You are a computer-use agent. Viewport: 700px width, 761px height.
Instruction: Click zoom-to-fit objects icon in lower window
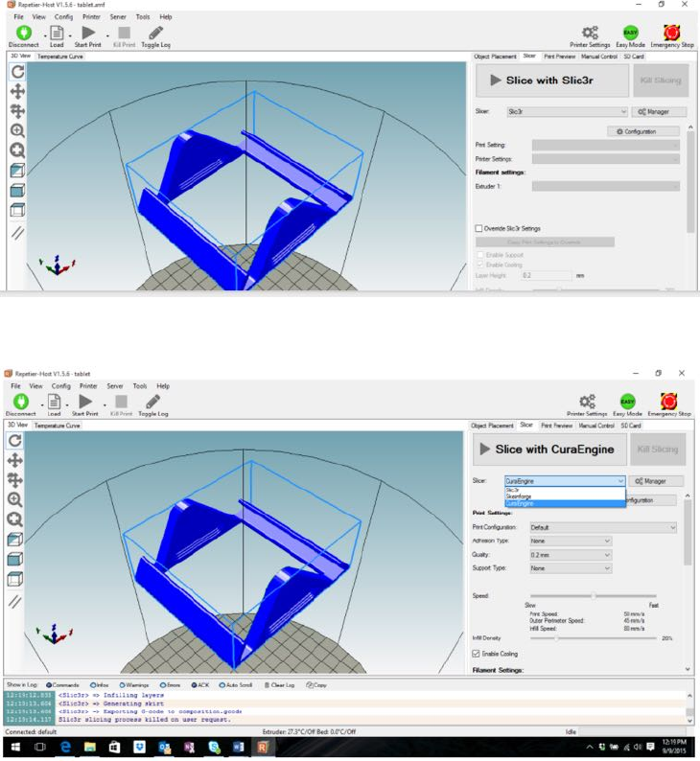pyautogui.click(x=15, y=519)
